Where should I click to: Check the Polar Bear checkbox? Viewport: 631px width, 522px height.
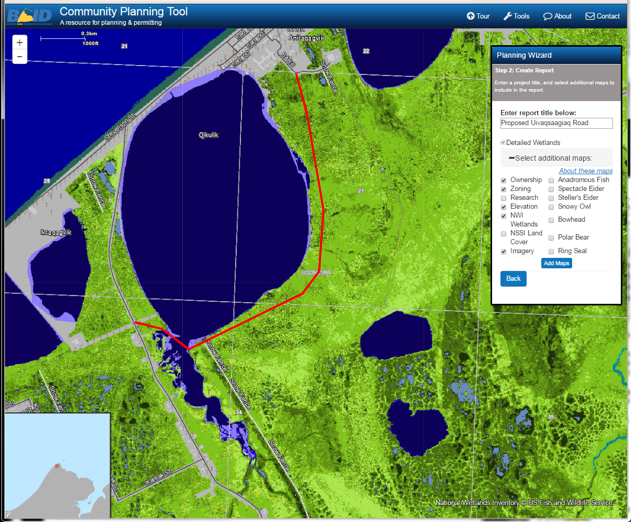tap(551, 238)
